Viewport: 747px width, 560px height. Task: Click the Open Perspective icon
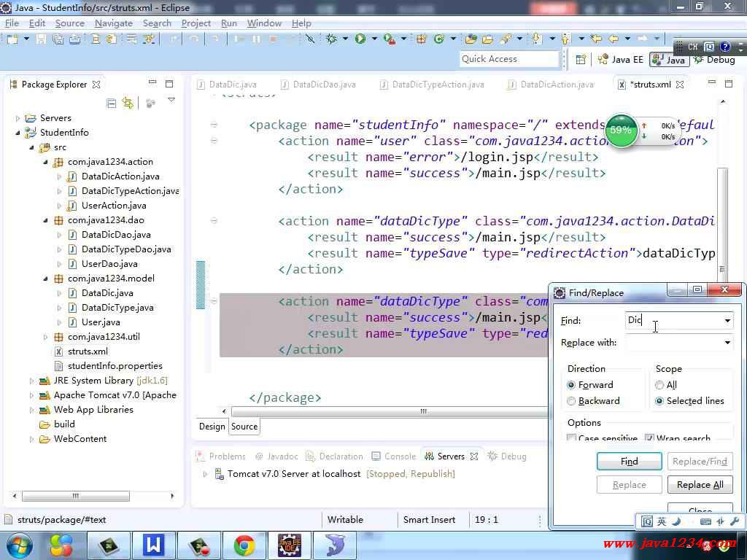pos(581,60)
